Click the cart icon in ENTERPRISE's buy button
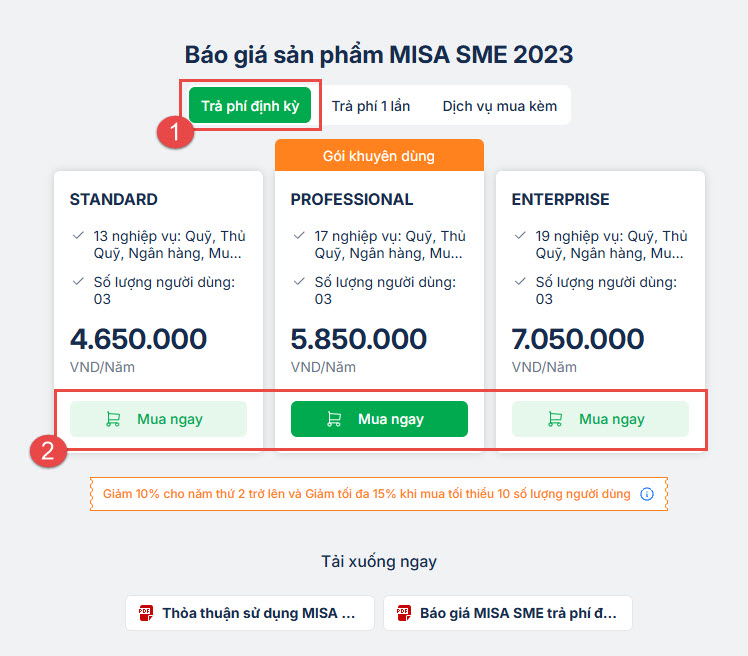Screen dimensions: 748x656 pos(555,420)
